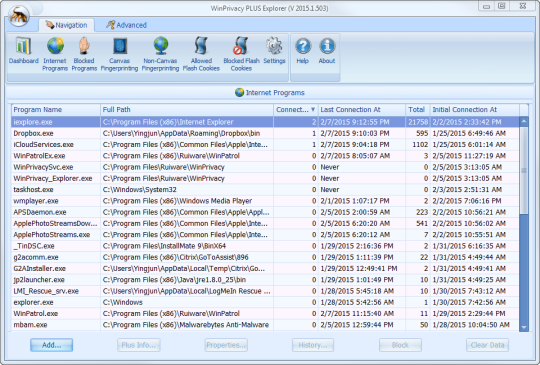This screenshot has height=365, width=540.
Task: Select the WinPrivacy_Explorer.exe row
Action: (265, 178)
